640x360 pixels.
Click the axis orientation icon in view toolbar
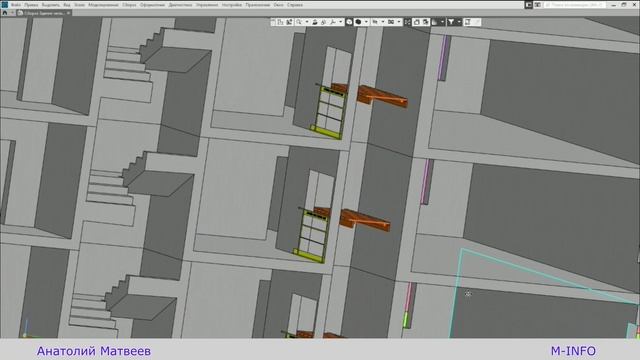[x=333, y=22]
